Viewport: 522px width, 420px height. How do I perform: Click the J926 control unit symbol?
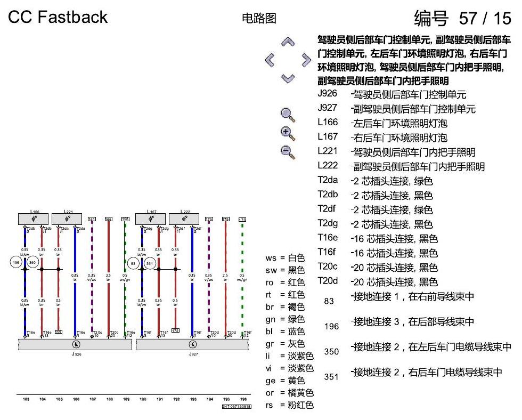[x=75, y=344]
